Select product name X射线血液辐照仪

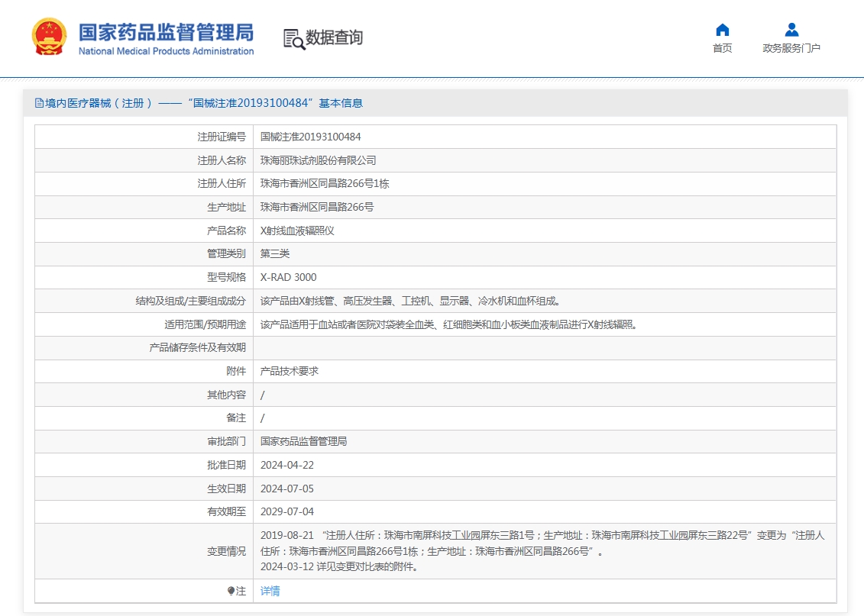pyautogui.click(x=297, y=231)
